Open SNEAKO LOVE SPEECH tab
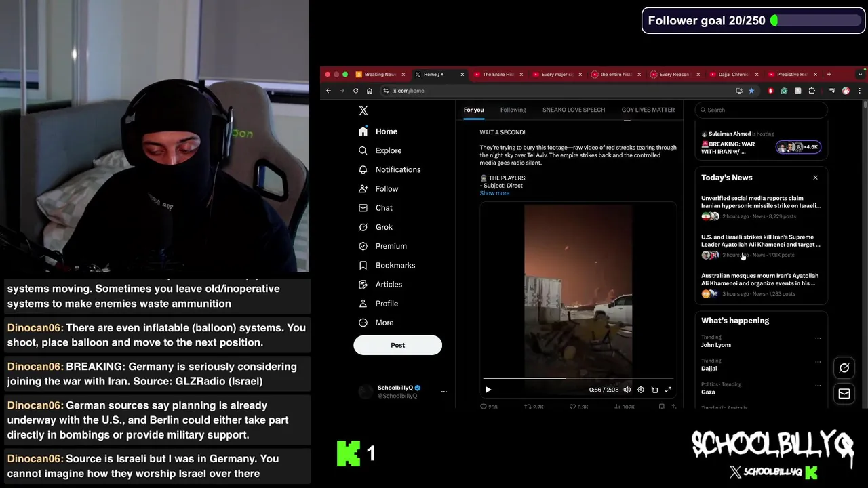 click(x=574, y=110)
